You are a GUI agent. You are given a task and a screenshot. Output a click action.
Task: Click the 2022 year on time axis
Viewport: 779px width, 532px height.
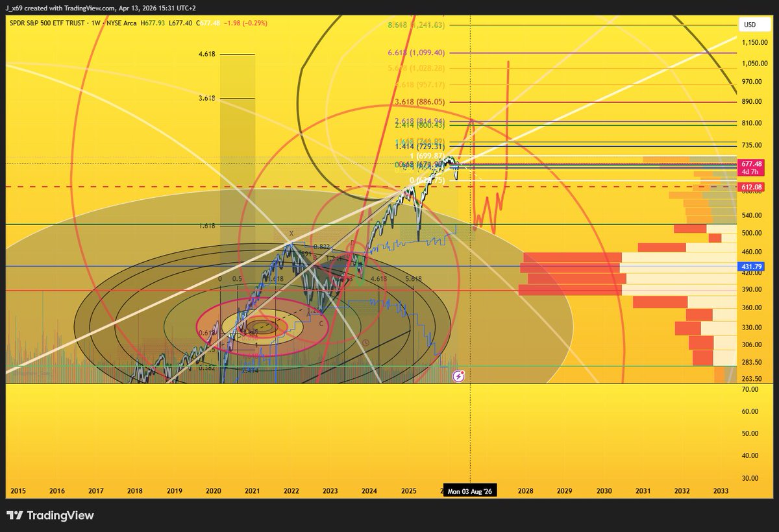(291, 492)
